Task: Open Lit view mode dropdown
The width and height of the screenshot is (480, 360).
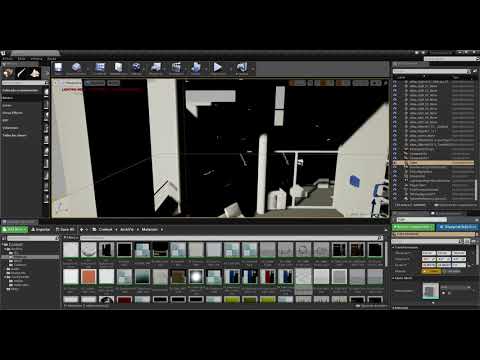Action: click(x=95, y=83)
